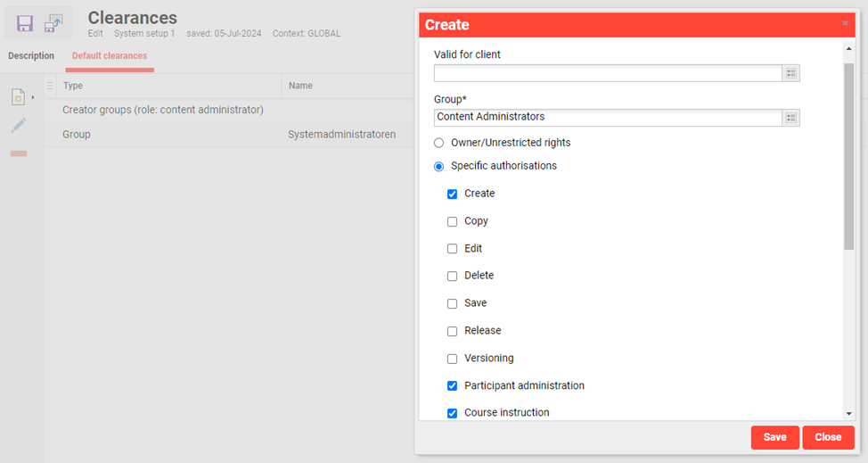
Task: Click the floppy disk save icon
Action: click(x=25, y=23)
